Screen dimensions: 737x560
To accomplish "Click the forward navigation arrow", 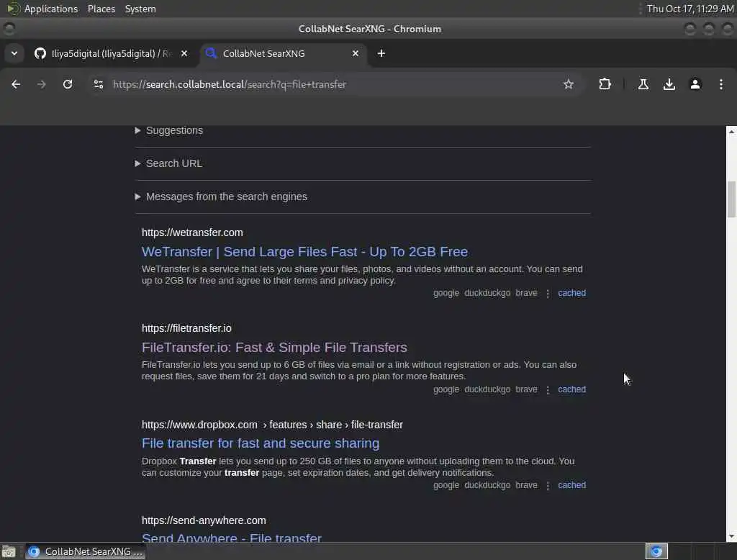I will pyautogui.click(x=41, y=84).
